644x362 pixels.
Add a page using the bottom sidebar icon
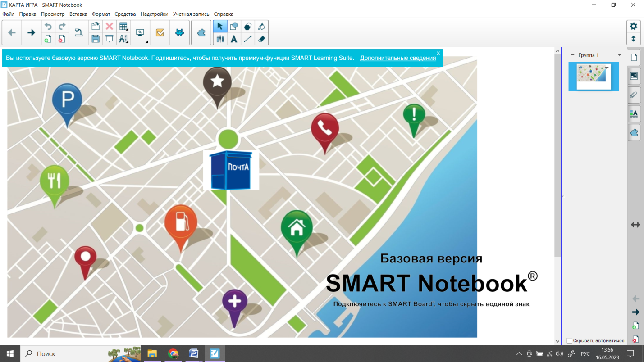click(636, 326)
